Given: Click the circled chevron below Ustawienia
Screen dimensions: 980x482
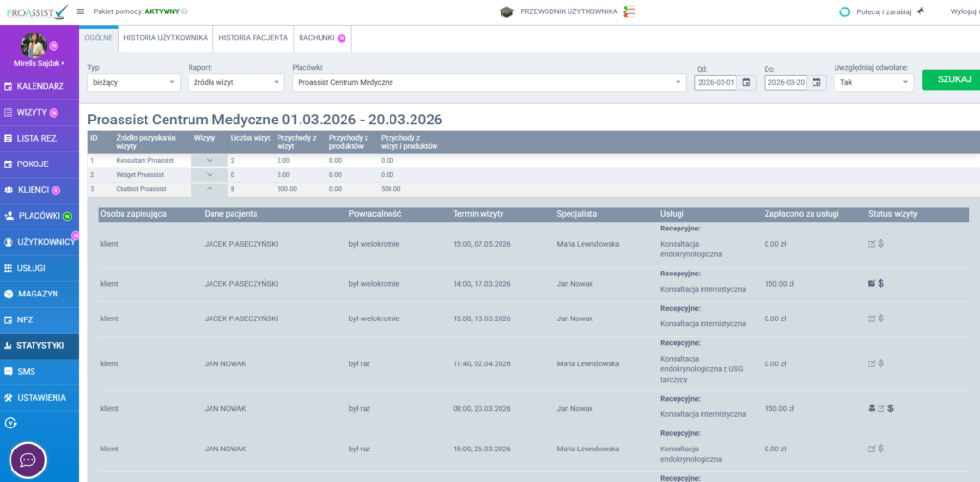Looking at the screenshot, I should 11,422.
